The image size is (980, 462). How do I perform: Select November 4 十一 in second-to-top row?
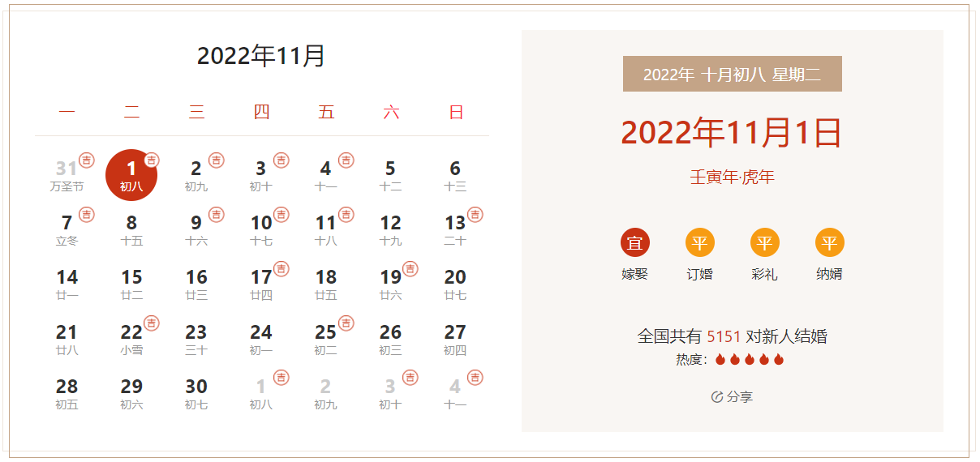[326, 175]
